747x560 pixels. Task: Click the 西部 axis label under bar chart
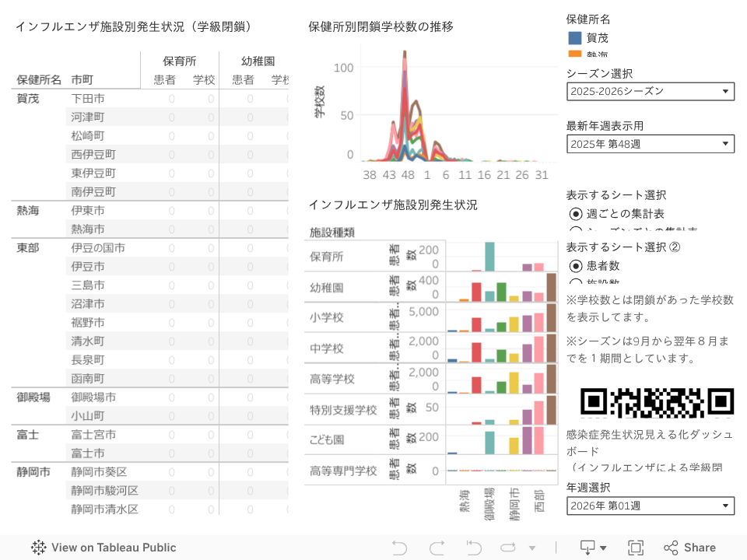(x=538, y=501)
